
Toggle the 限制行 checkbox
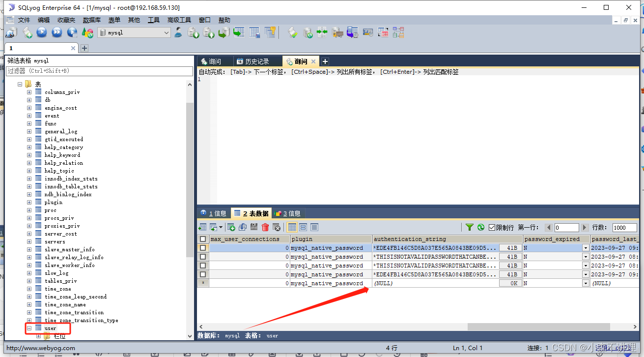492,228
